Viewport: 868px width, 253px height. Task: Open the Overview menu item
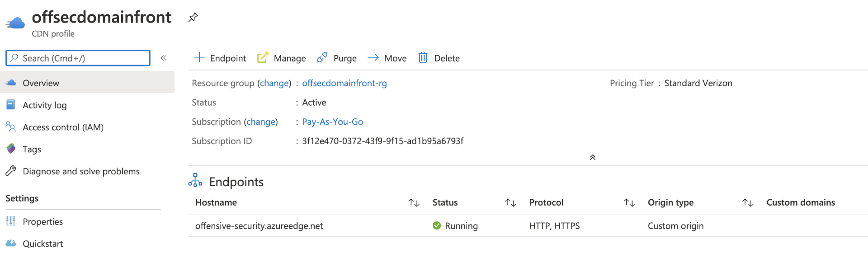click(x=87, y=83)
